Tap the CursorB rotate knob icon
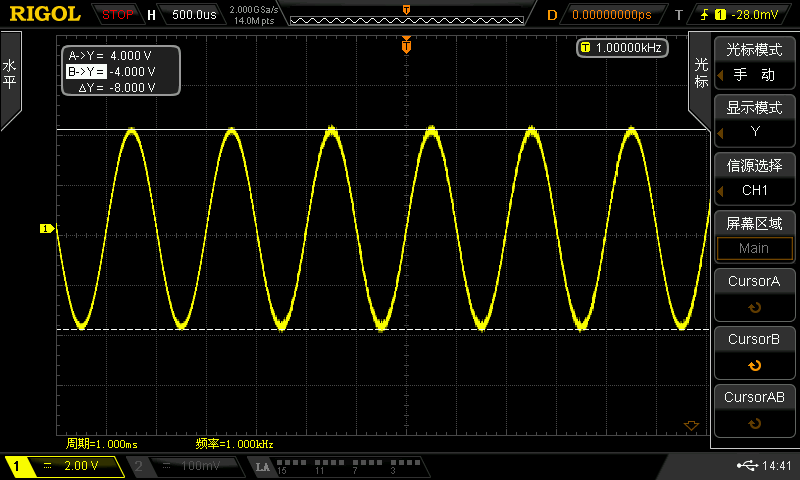The width and height of the screenshot is (800, 480). [x=754, y=365]
